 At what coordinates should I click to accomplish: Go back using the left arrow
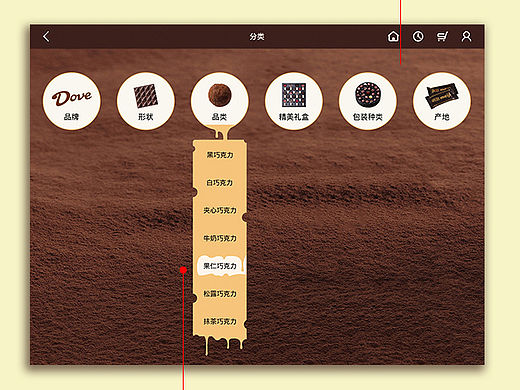point(46,36)
